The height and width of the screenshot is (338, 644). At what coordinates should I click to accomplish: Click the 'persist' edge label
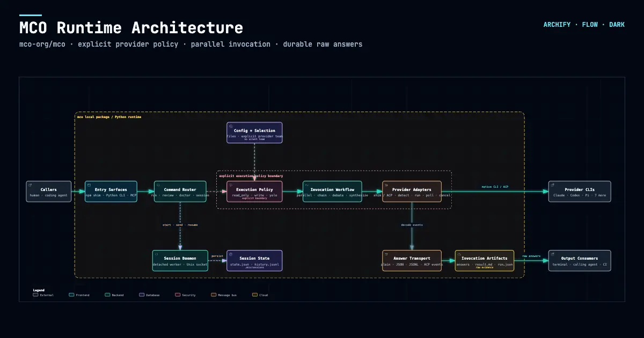coord(217,256)
